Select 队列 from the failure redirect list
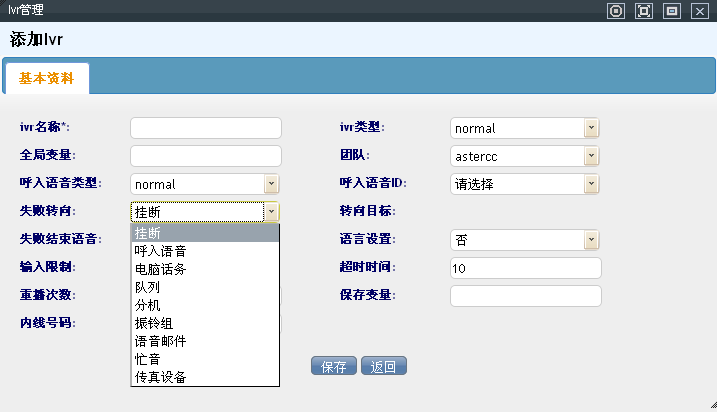This screenshot has width=717, height=412. [x=205, y=287]
